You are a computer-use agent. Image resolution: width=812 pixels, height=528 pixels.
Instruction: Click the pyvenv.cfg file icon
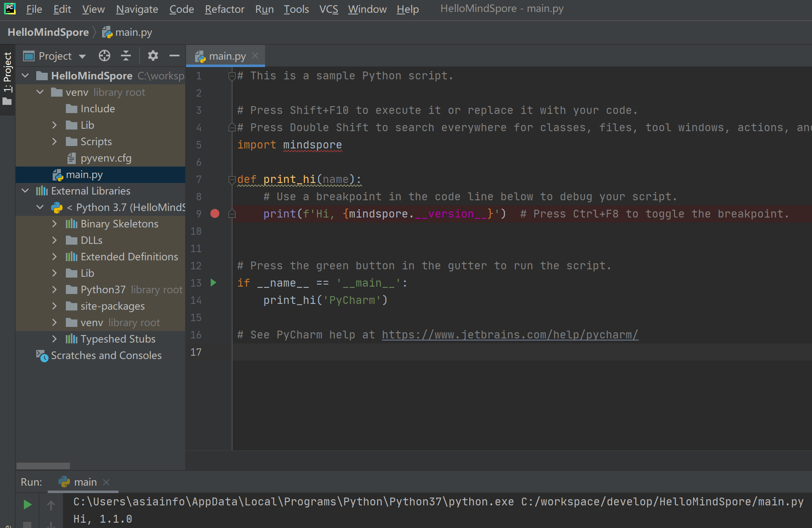click(x=72, y=158)
